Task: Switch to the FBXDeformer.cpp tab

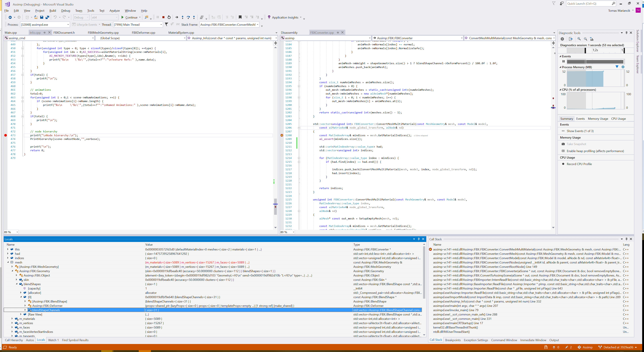Action: [143, 33]
